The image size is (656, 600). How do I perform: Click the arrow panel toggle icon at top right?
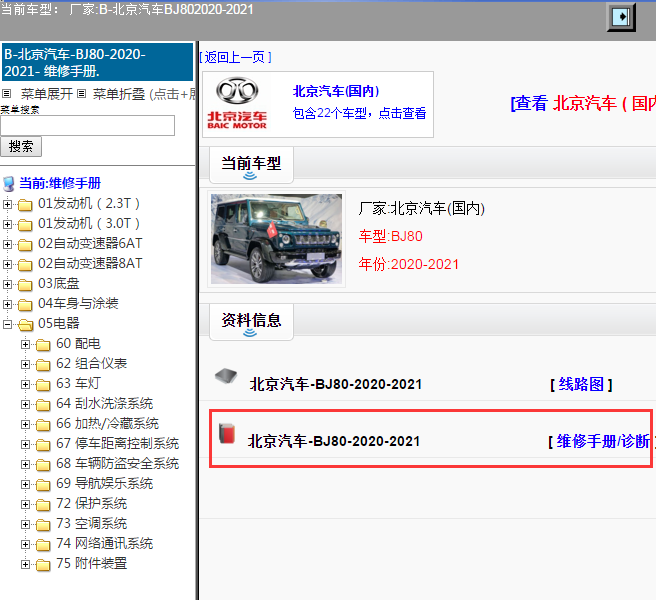tap(621, 17)
